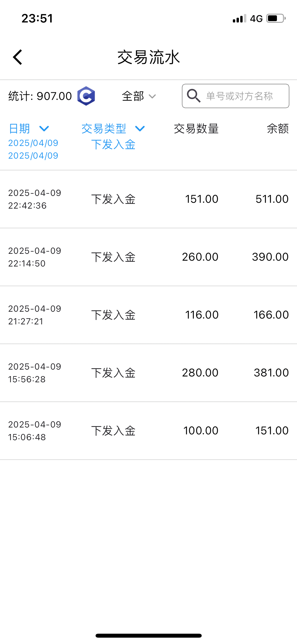Tap the magnifying glass search icon
The width and height of the screenshot is (297, 644).
[194, 96]
